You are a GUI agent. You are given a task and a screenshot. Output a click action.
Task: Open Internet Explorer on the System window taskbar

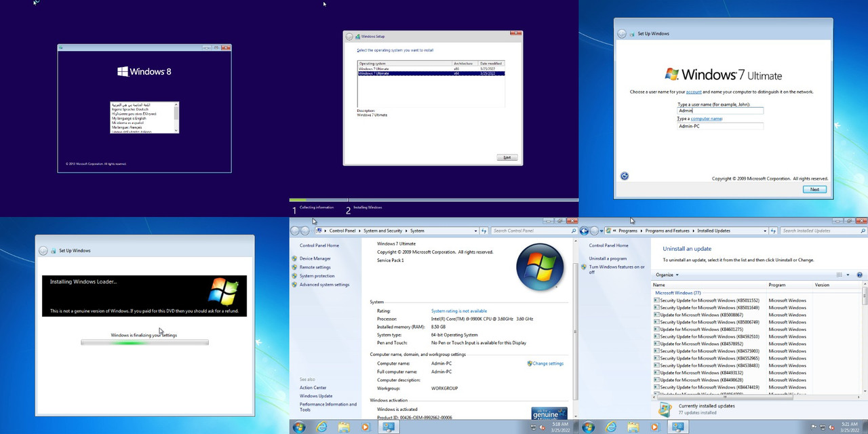[322, 427]
